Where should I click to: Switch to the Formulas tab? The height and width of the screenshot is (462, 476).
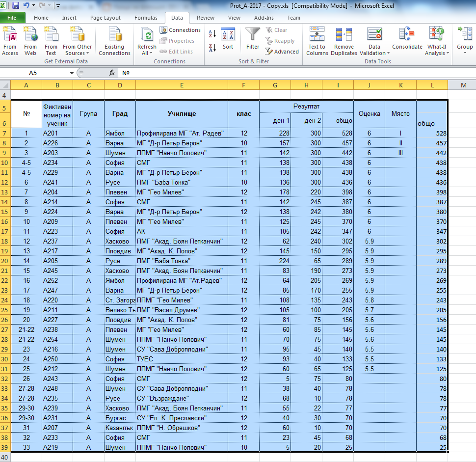point(146,18)
